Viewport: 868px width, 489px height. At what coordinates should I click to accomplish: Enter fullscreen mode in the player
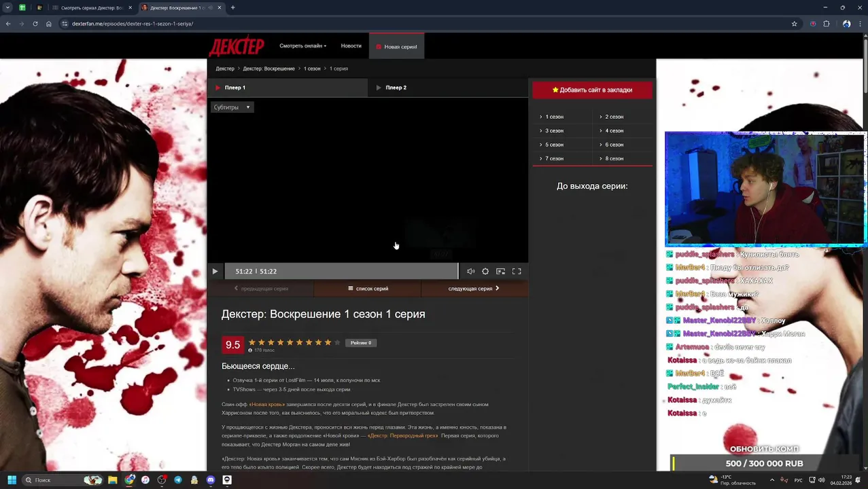pyautogui.click(x=517, y=271)
